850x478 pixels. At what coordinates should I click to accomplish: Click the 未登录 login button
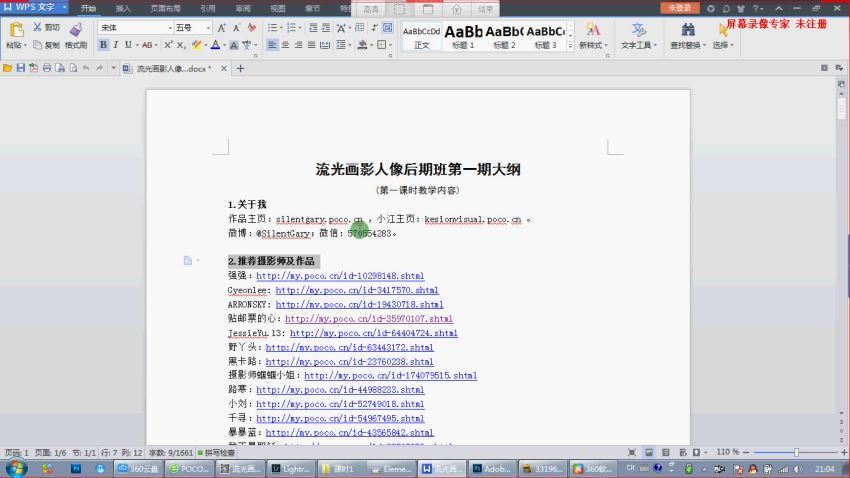680,7
